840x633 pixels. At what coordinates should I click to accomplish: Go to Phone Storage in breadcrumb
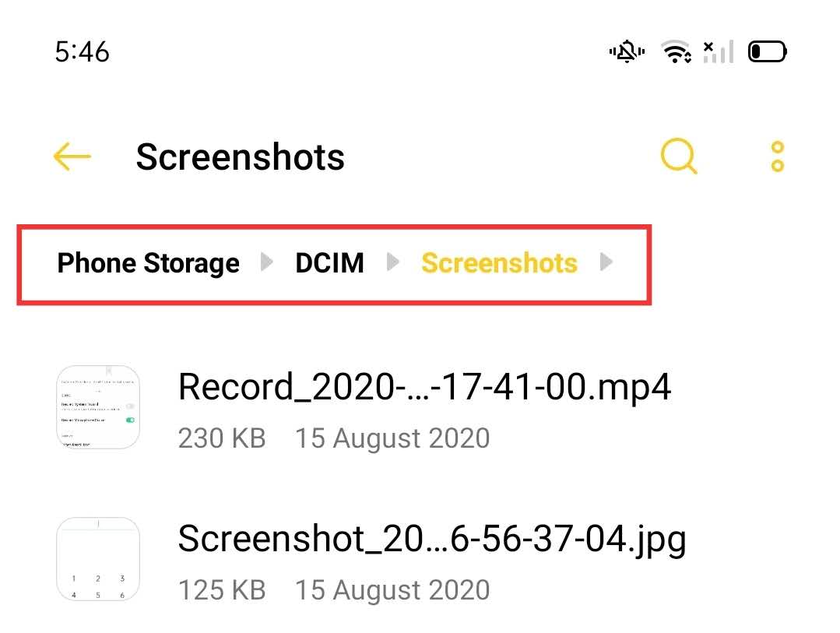[x=148, y=263]
